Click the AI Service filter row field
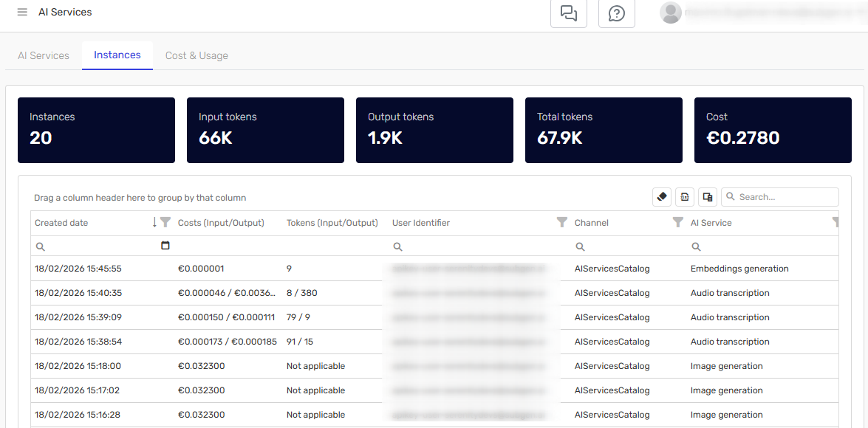The image size is (868, 428). tap(761, 246)
